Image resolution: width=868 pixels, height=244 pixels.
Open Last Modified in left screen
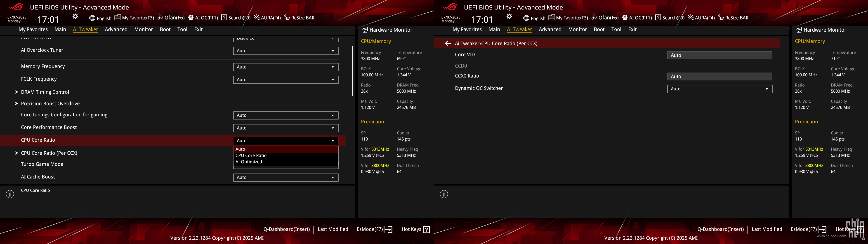pos(333,229)
